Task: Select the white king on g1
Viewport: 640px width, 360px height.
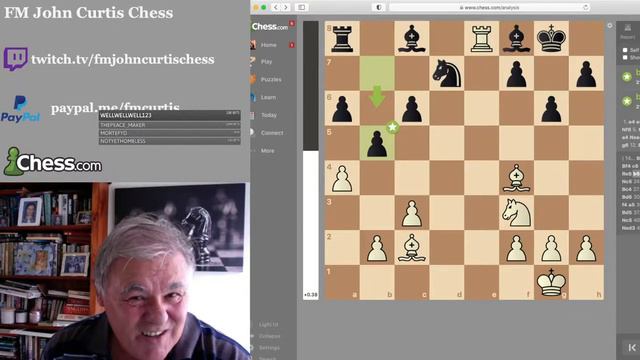Action: coord(551,282)
